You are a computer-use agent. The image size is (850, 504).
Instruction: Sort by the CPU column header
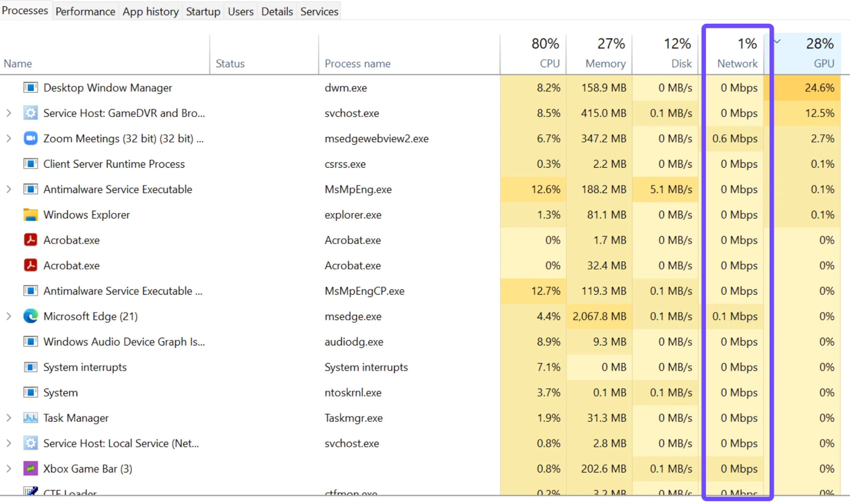[533, 54]
